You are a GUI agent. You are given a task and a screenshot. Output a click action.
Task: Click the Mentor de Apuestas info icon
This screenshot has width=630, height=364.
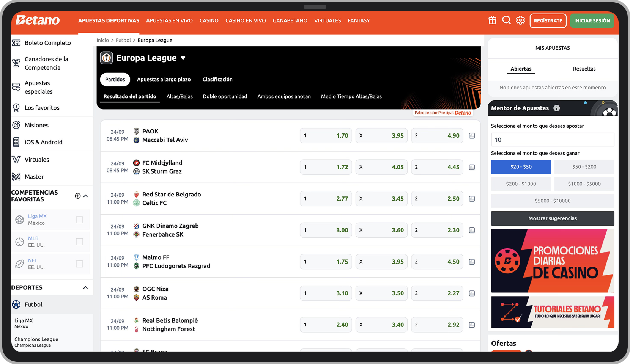tap(556, 108)
